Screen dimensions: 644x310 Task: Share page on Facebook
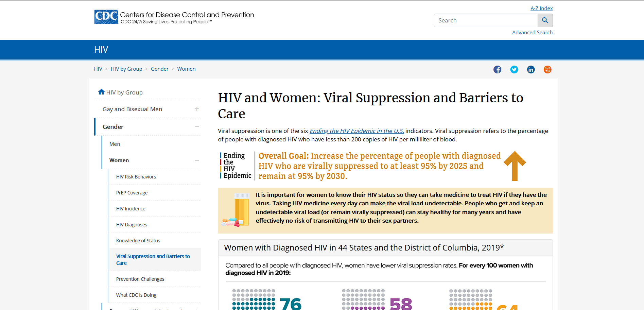[497, 70]
